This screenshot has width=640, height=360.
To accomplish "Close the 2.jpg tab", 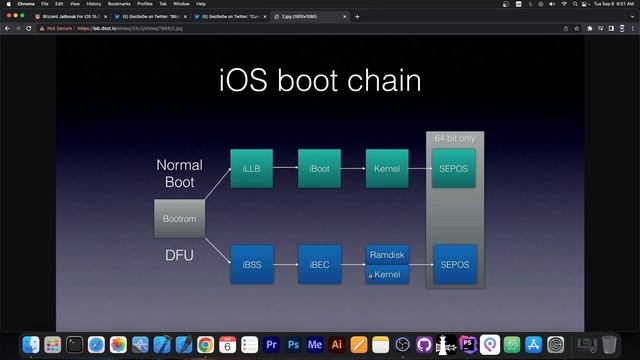I will [344, 17].
